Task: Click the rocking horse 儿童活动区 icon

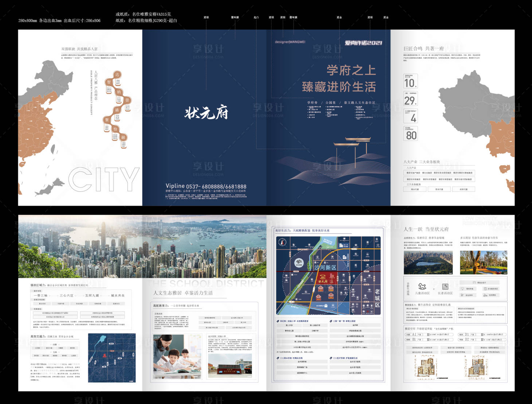Action: [422, 287]
